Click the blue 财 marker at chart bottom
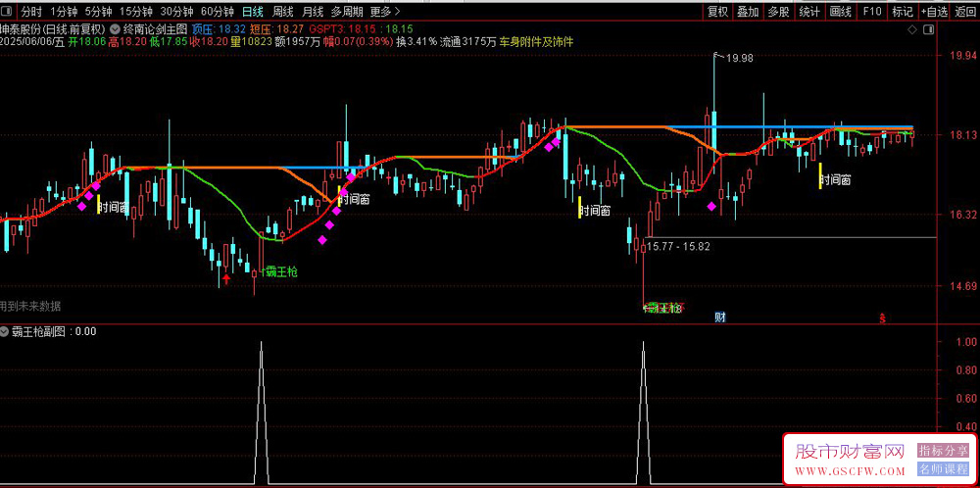Viewport: 980px width, 488px height. (x=720, y=317)
